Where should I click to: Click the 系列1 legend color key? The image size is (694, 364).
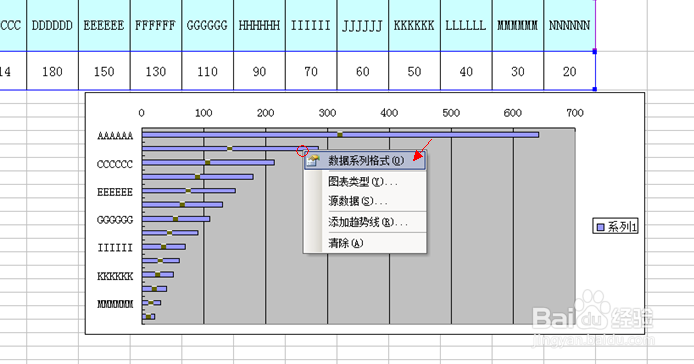601,227
